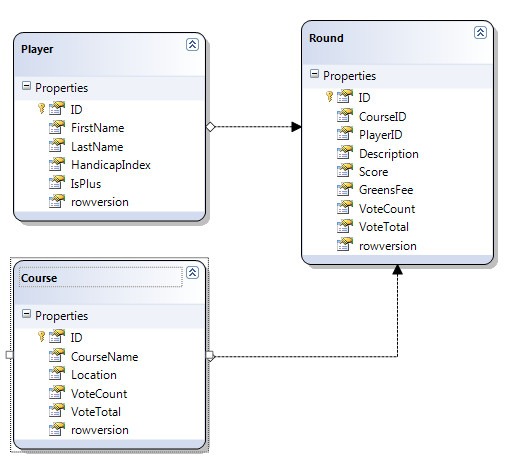Click the property icon beside CourseName
The image size is (505, 465).
(57, 356)
